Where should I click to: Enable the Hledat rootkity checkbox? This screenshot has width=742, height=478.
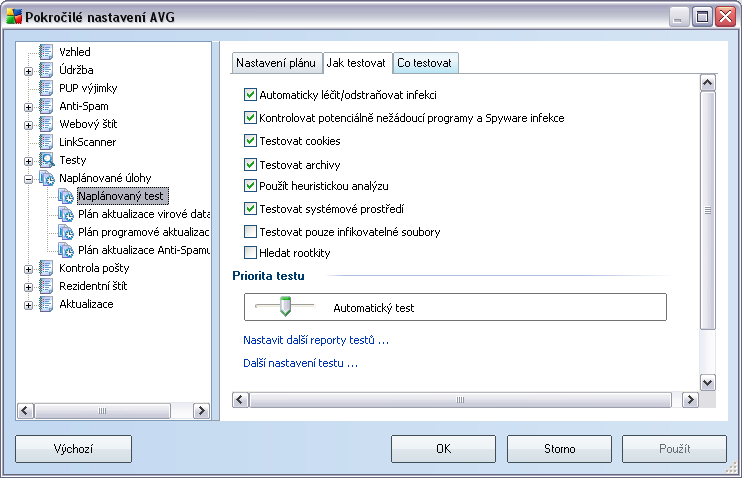click(x=250, y=252)
